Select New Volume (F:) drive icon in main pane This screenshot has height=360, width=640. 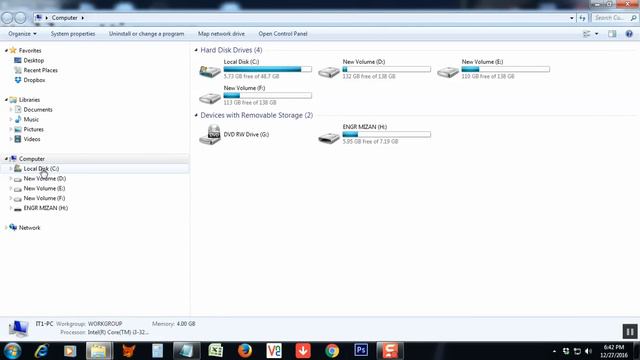(210, 98)
